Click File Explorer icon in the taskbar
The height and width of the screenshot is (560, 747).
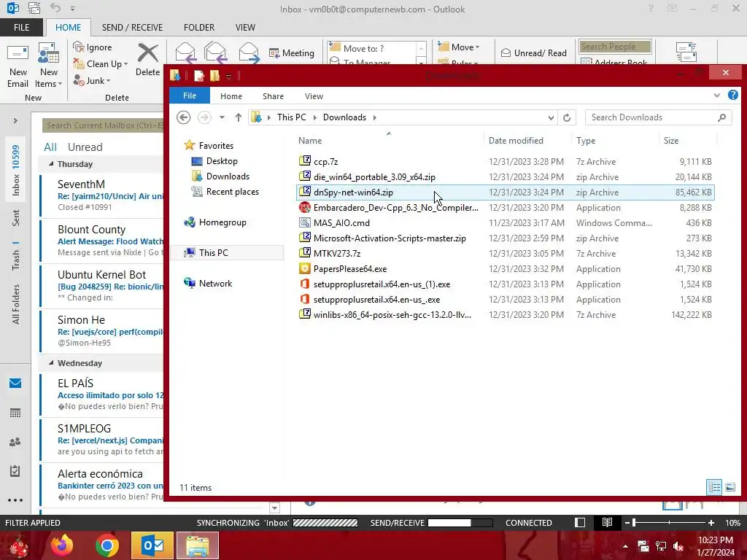[x=198, y=545]
